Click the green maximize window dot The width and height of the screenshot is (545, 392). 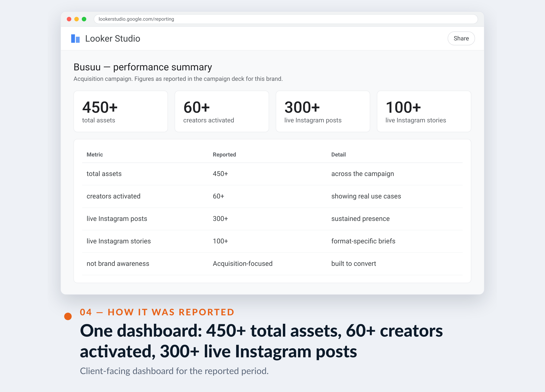click(84, 19)
